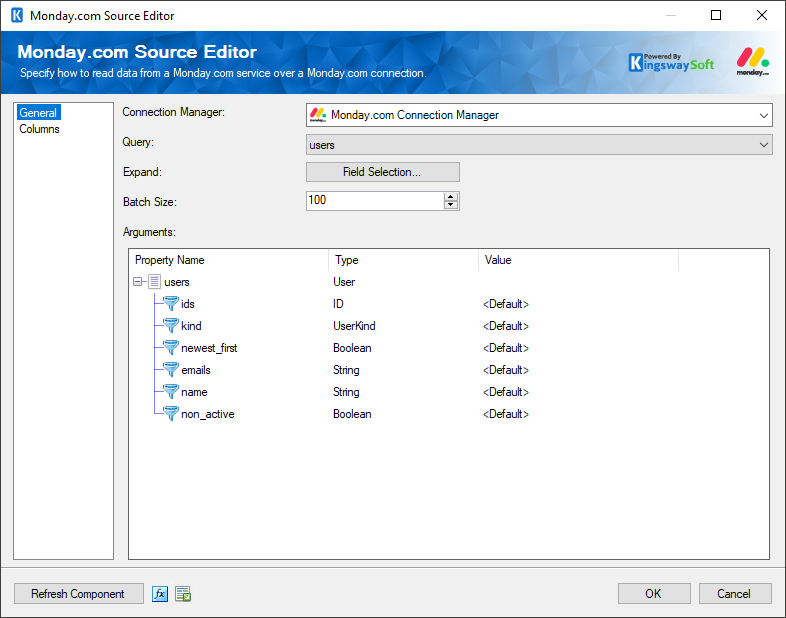Click the monday icon in Connection Manager box
786x618 pixels.
[x=318, y=115]
